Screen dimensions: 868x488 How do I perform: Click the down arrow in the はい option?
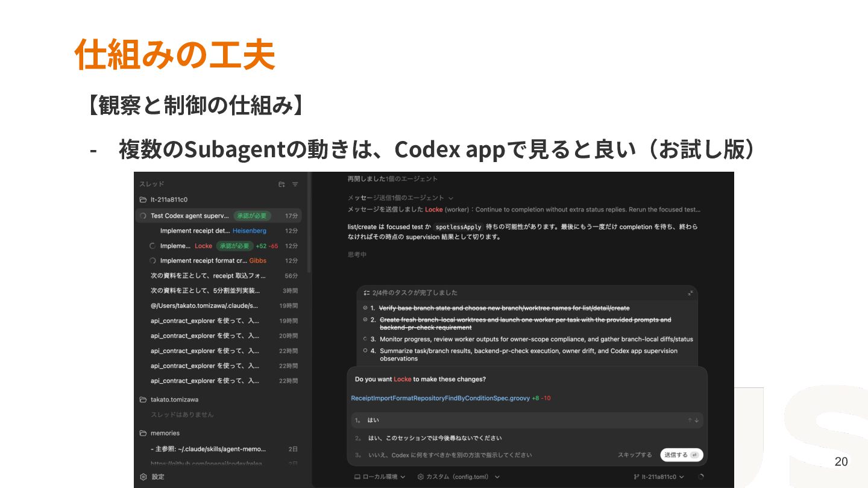[697, 421]
